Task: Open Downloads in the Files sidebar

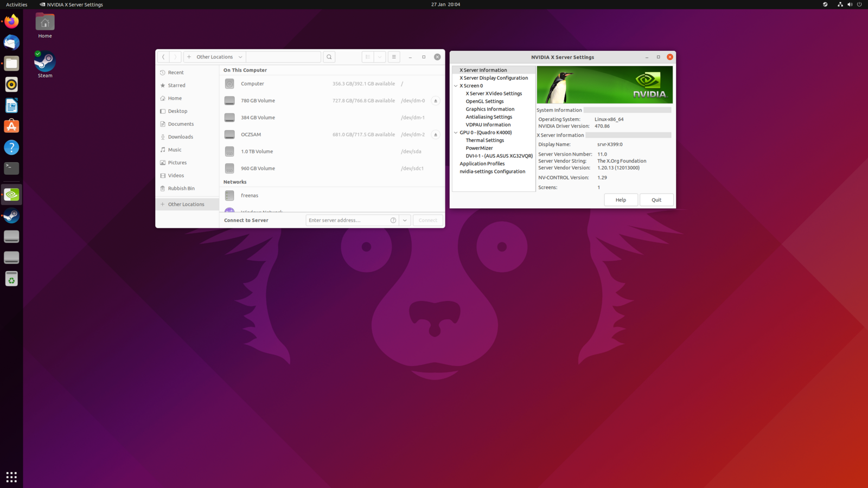Action: pos(187,137)
